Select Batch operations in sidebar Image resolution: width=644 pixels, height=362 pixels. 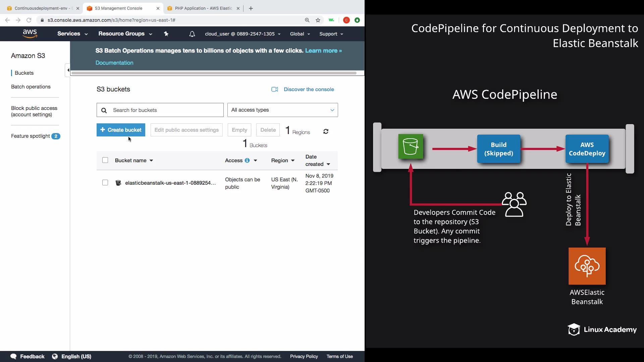(31, 87)
